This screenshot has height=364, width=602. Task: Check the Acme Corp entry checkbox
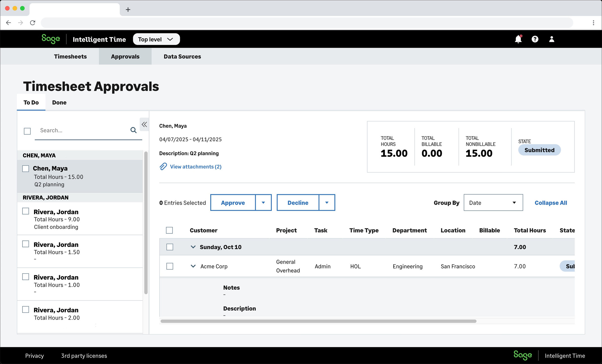pyautogui.click(x=170, y=266)
